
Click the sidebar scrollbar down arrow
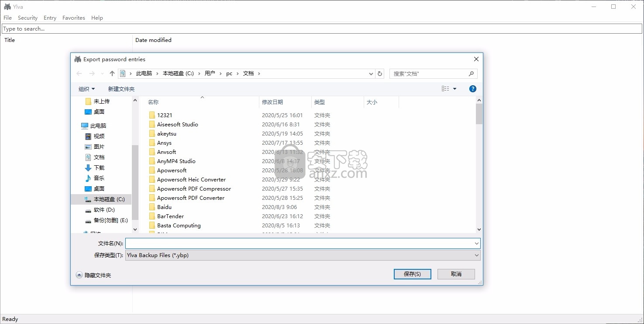(x=135, y=229)
